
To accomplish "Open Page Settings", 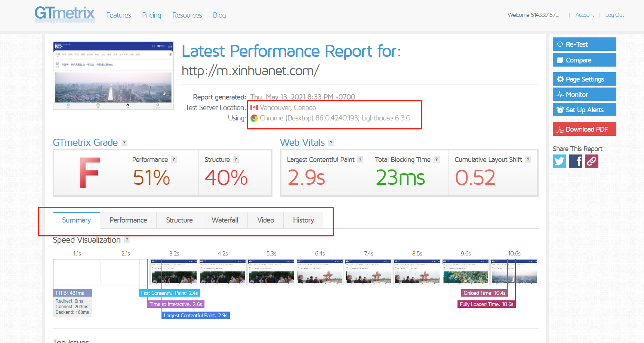I will [585, 79].
